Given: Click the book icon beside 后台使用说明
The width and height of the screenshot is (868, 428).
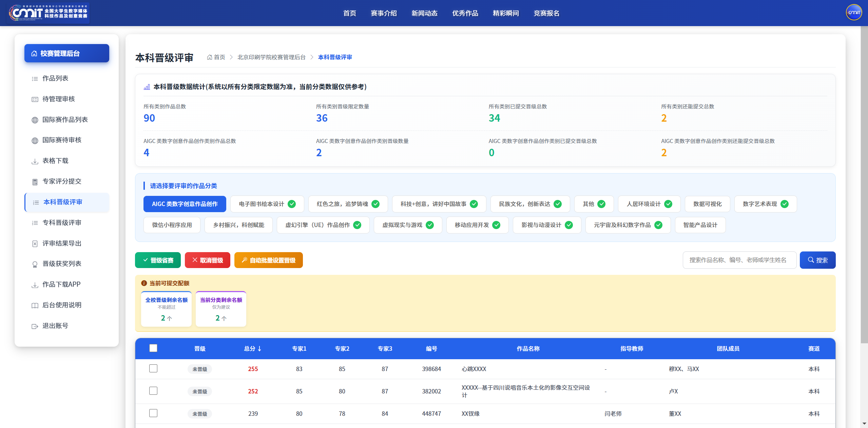Looking at the screenshot, I should coord(35,305).
